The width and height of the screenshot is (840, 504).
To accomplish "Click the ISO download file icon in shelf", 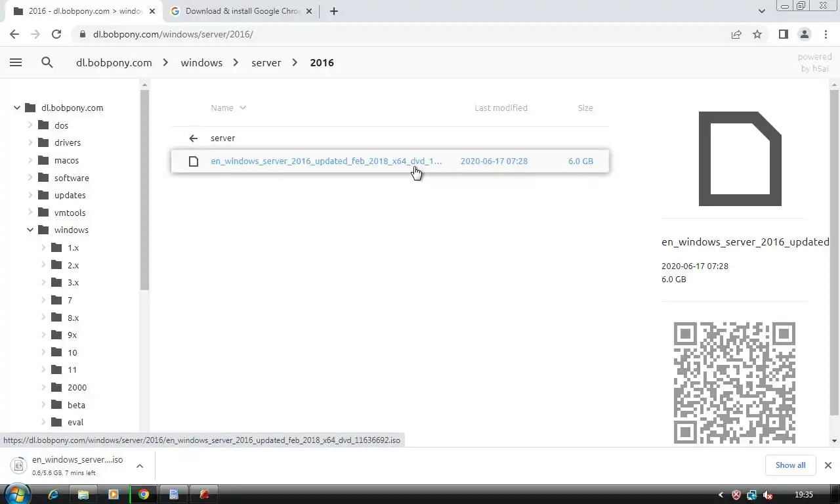I will (x=19, y=465).
